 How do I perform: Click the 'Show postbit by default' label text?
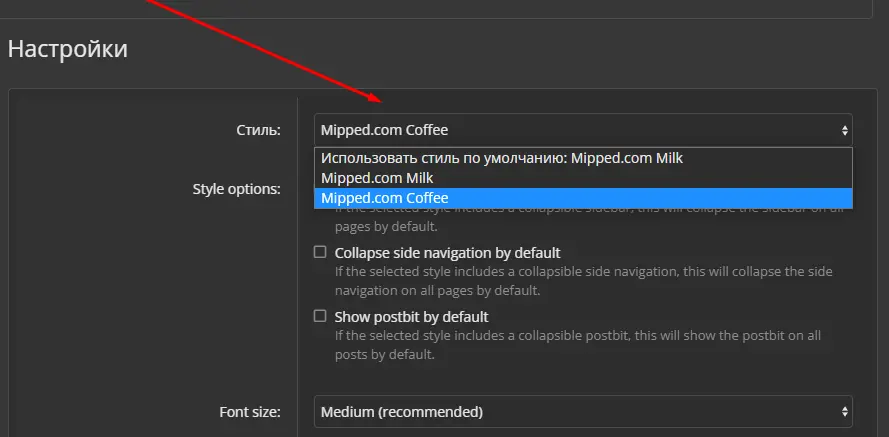tap(411, 316)
